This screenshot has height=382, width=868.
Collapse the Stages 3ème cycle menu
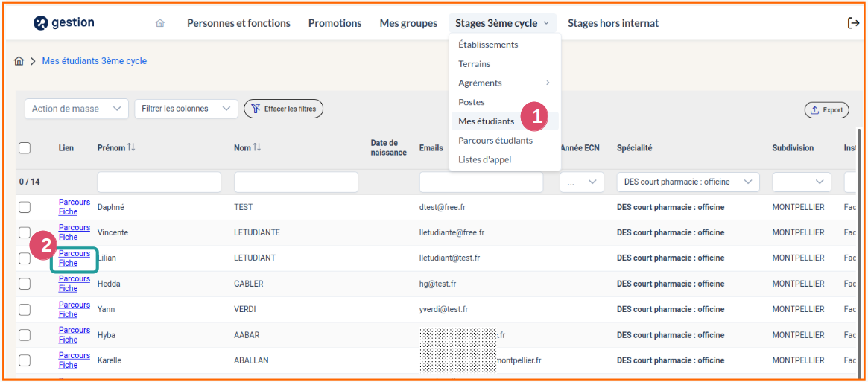[x=502, y=23]
